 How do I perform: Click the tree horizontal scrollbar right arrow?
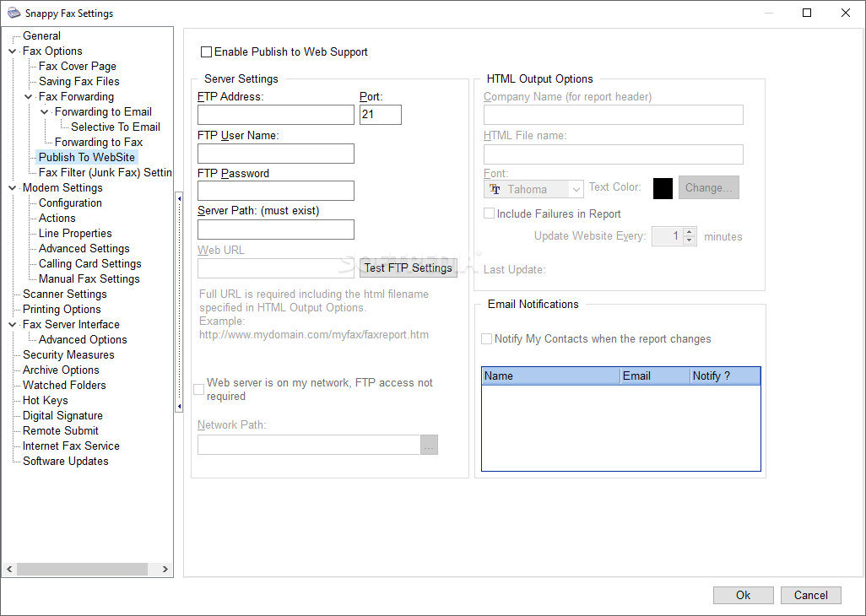(165, 569)
